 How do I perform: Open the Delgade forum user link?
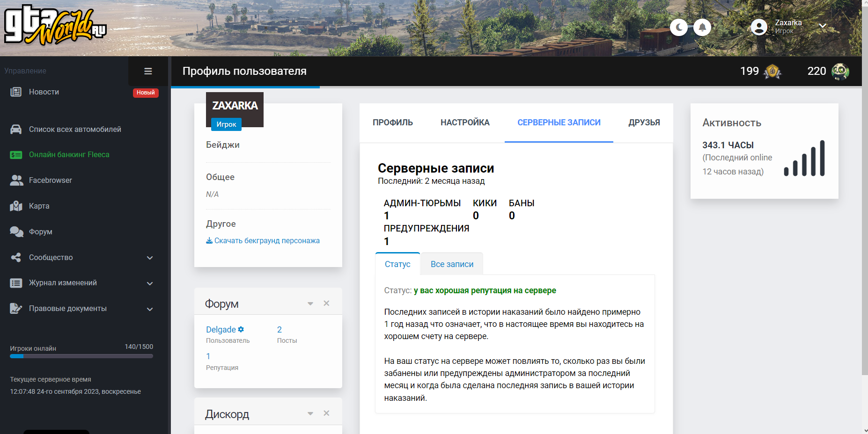coord(221,330)
